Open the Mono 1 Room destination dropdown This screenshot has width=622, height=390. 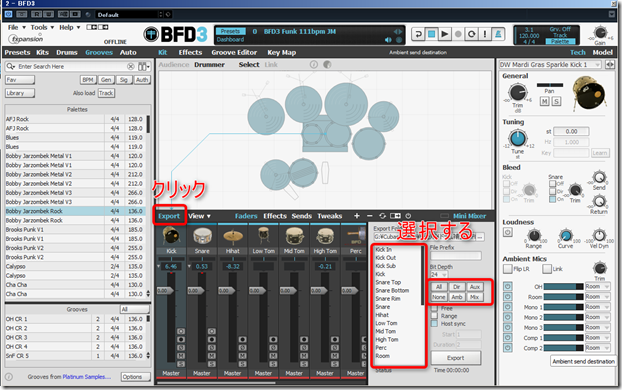click(597, 307)
